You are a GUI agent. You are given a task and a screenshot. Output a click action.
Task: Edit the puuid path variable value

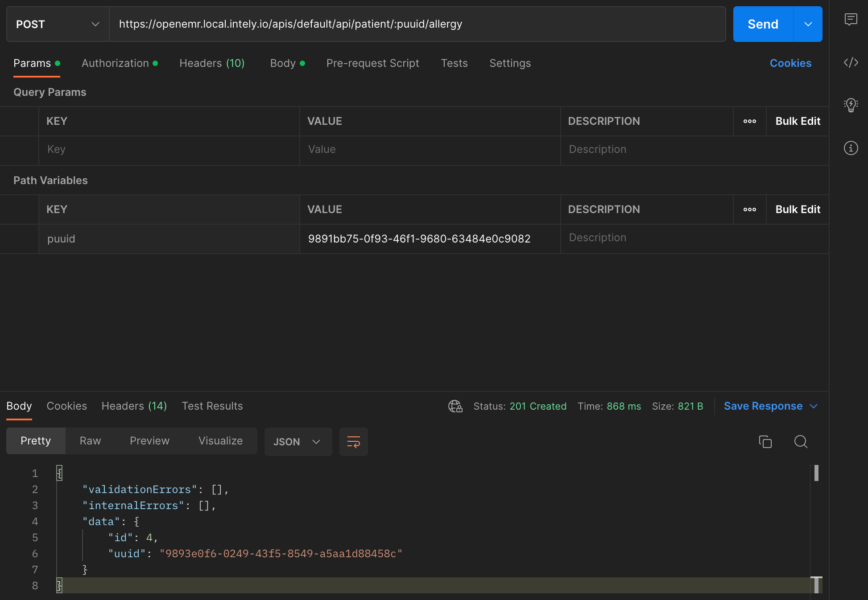tap(420, 239)
